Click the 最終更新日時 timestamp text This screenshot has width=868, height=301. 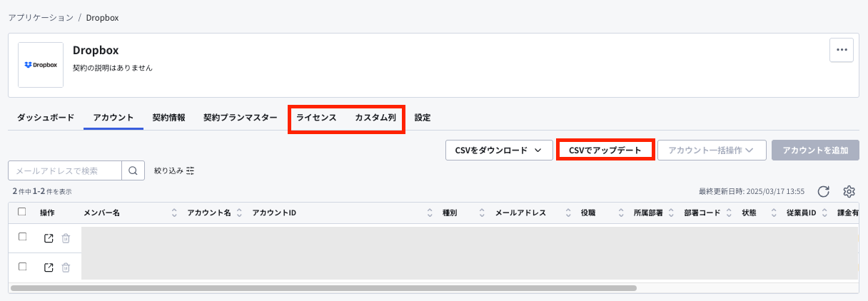tap(752, 192)
